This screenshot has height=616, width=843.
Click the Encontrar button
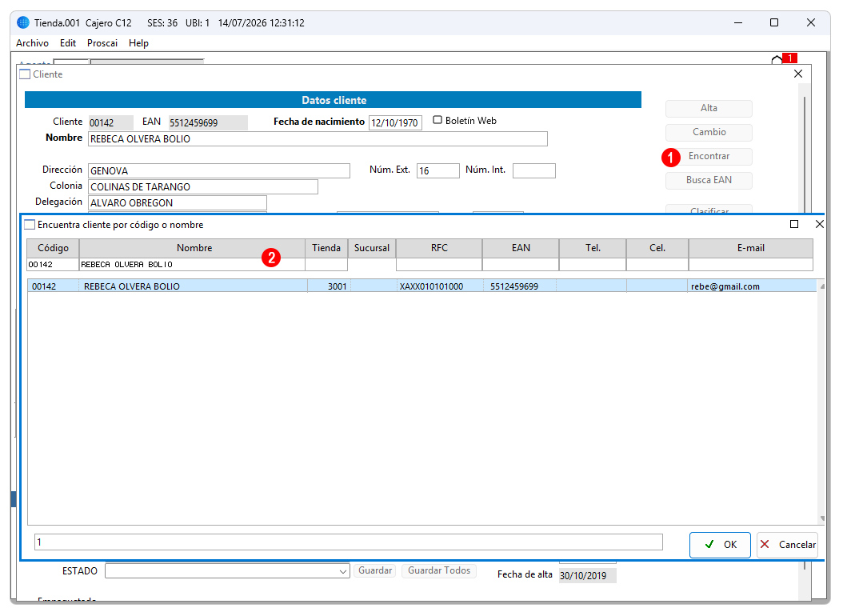point(709,157)
